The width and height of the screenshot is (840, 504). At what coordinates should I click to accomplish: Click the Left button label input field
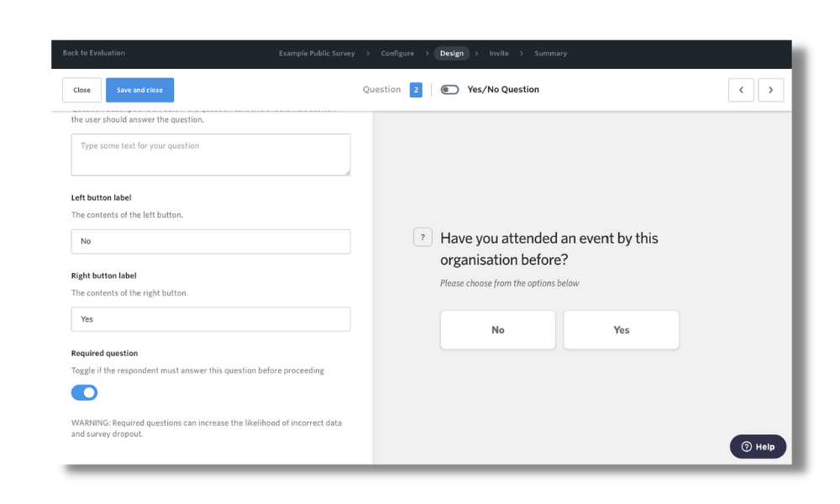[x=211, y=242]
